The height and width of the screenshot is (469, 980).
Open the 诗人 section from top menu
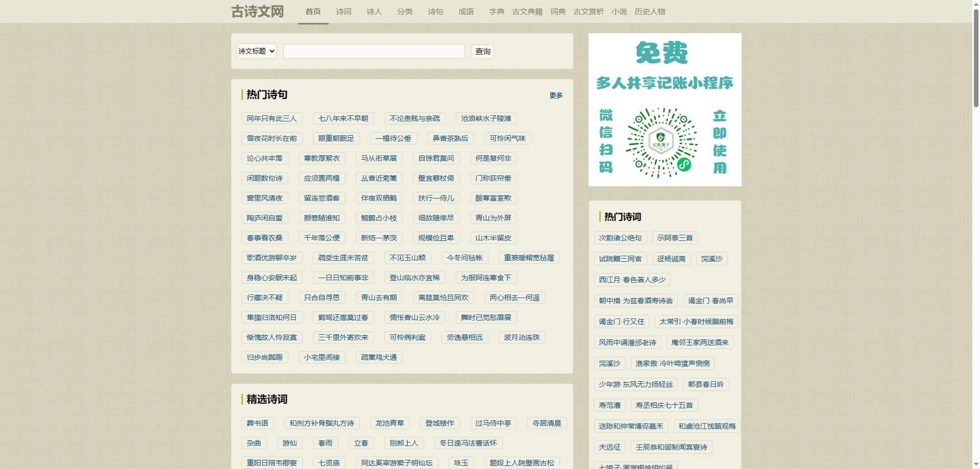pyautogui.click(x=374, y=11)
